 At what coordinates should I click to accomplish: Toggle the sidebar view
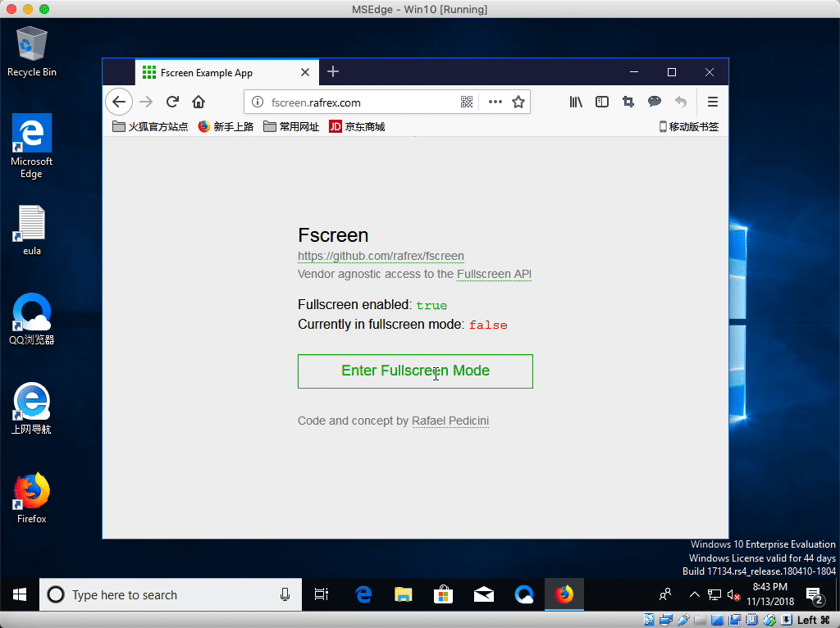coord(602,102)
